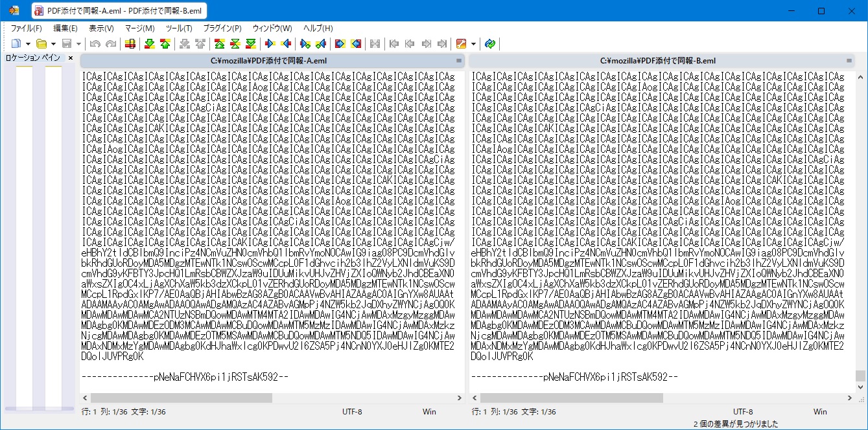The width and height of the screenshot is (868, 430).
Task: Jump to Last Difference toolbar icon
Action: 250,44
